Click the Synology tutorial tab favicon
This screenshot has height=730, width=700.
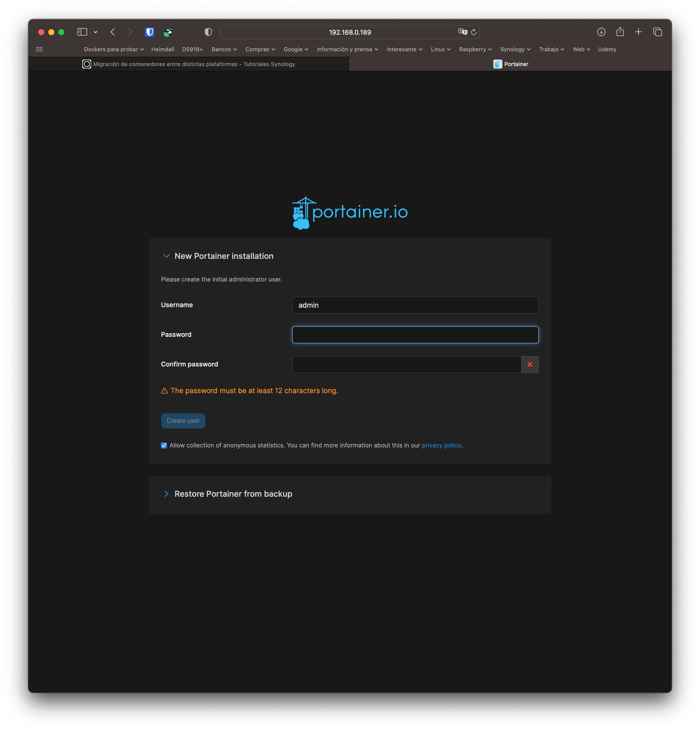(x=86, y=64)
